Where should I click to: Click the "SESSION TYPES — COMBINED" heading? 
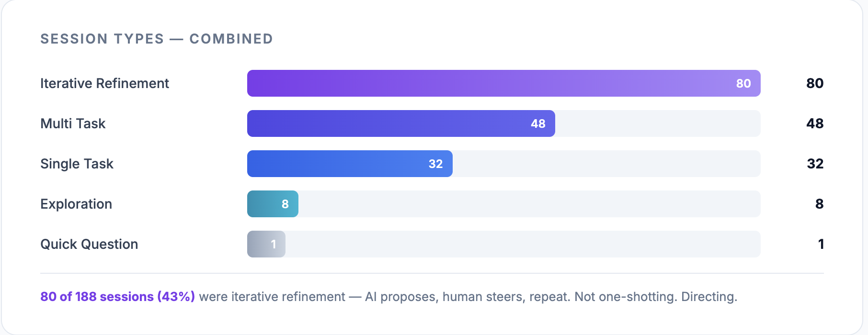tap(156, 39)
